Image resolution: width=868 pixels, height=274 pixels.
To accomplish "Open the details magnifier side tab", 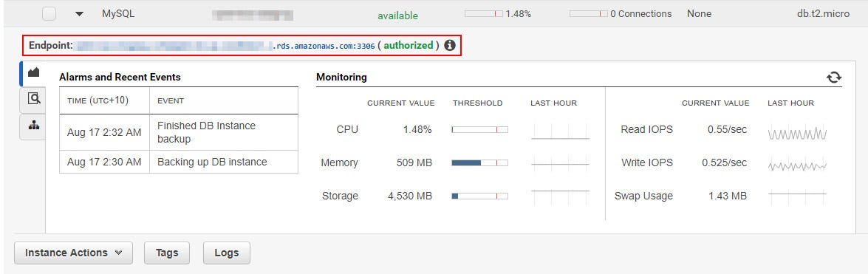I will click(x=33, y=99).
